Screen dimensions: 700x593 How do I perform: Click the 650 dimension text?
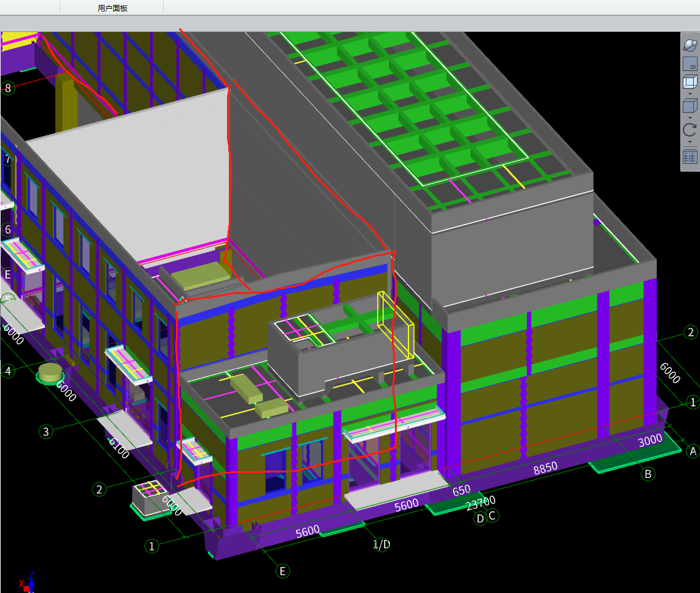click(461, 490)
